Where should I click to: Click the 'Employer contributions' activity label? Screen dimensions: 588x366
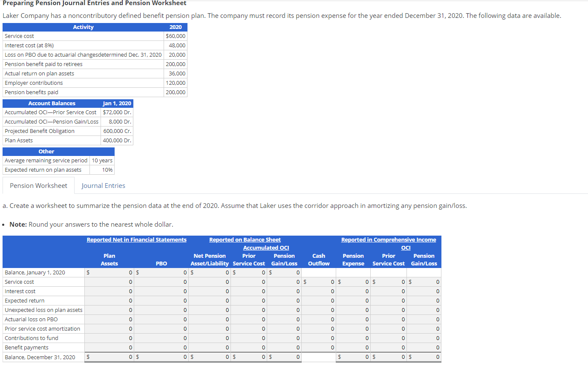[x=34, y=83]
